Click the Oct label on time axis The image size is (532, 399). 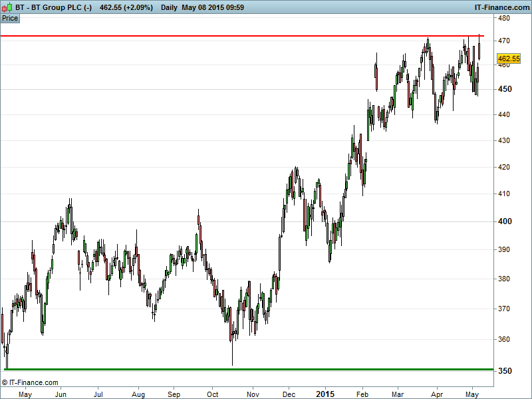[213, 394]
